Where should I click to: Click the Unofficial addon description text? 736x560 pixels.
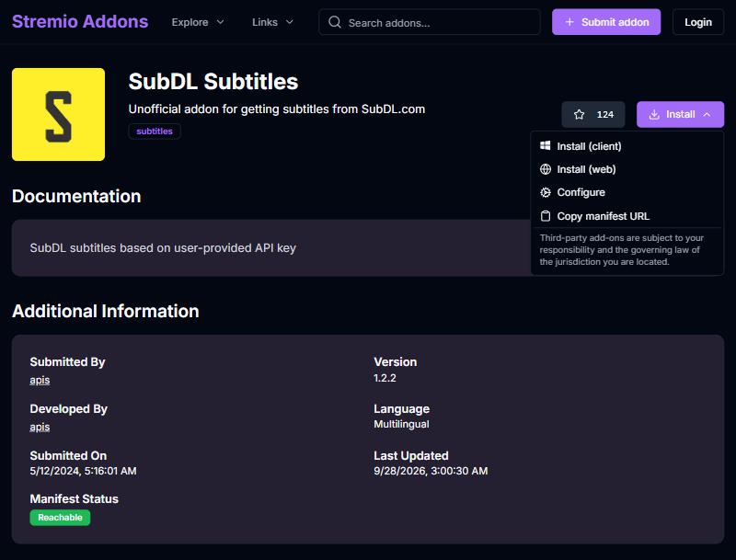tap(277, 109)
